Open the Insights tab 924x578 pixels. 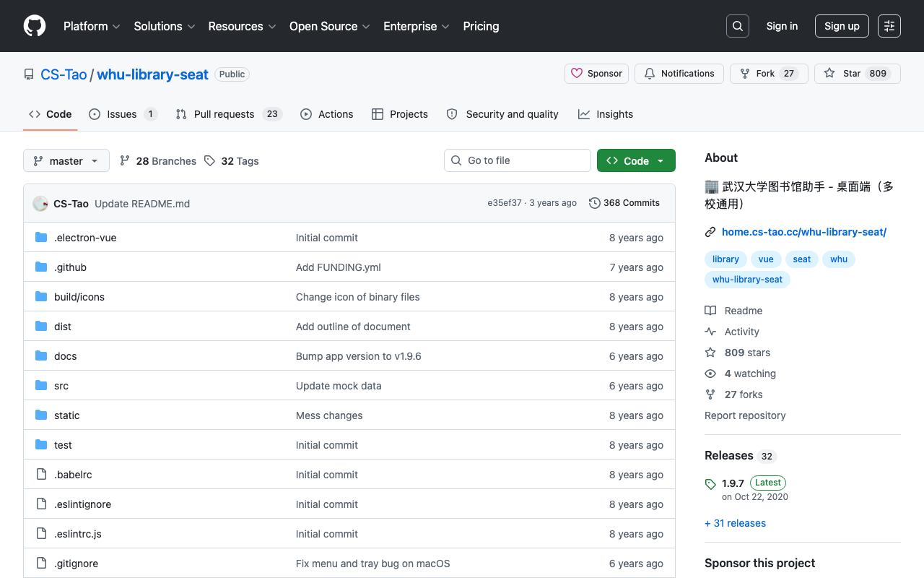(606, 114)
